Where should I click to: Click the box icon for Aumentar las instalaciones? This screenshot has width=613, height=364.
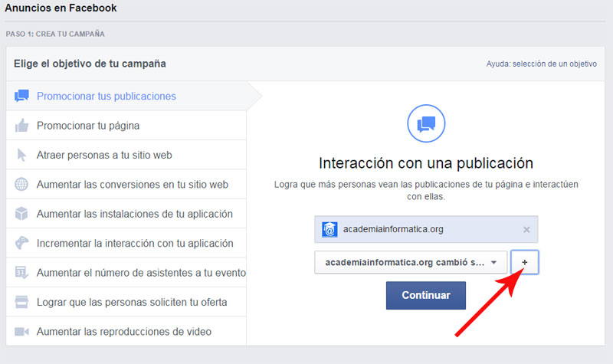tap(21, 214)
